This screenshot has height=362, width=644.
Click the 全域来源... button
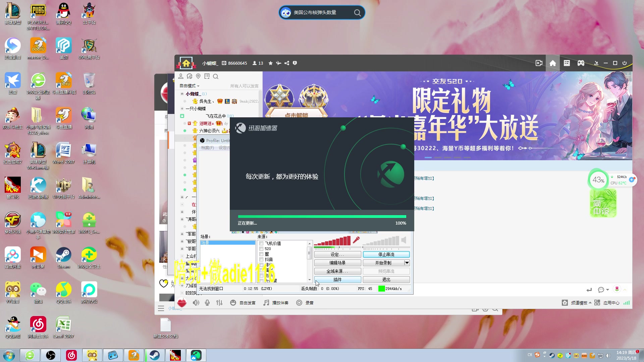(337, 271)
